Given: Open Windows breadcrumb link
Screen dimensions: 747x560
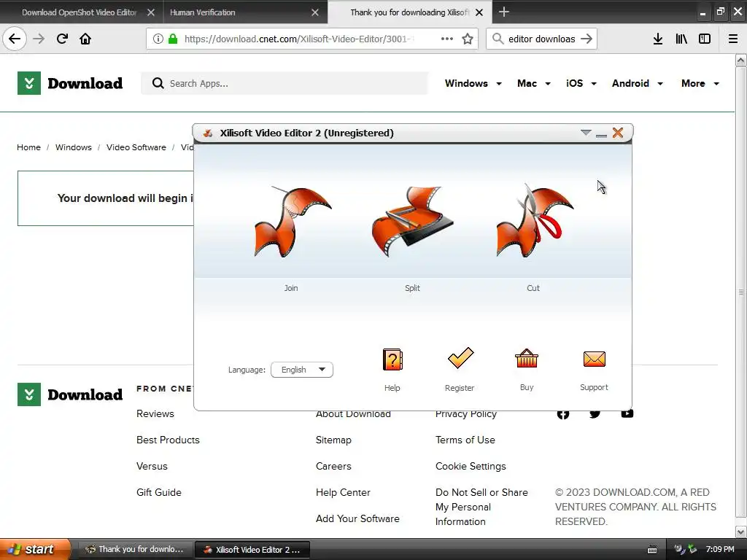Looking at the screenshot, I should point(74,147).
